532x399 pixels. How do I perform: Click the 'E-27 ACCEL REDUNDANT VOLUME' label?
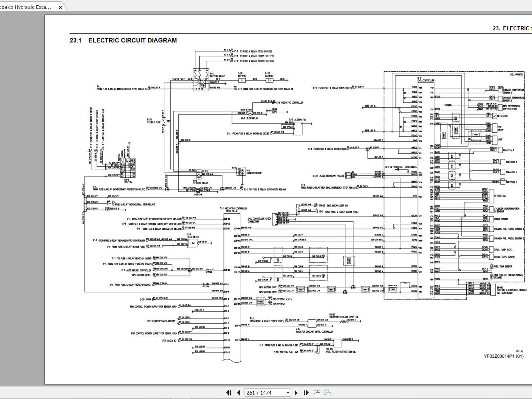click(329, 176)
